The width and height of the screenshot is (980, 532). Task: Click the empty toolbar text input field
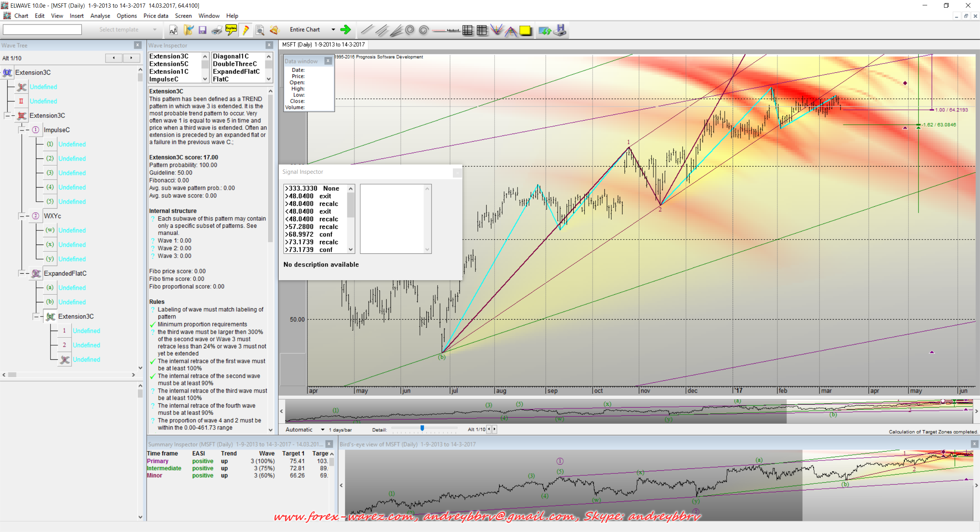click(42, 29)
